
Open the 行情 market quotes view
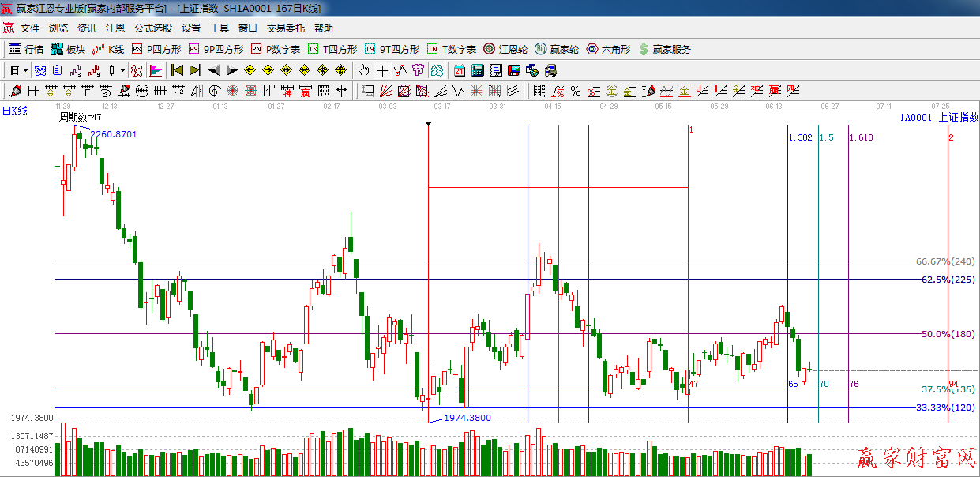click(25, 49)
